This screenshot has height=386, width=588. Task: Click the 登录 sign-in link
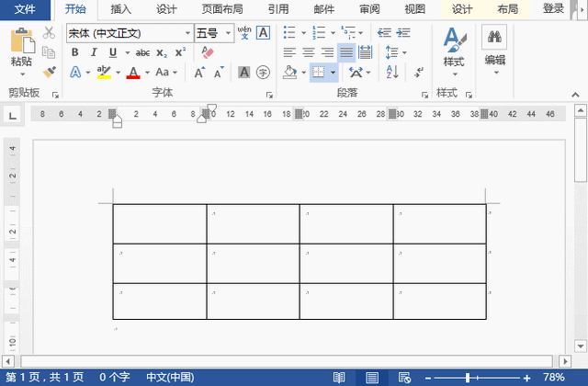pyautogui.click(x=553, y=8)
